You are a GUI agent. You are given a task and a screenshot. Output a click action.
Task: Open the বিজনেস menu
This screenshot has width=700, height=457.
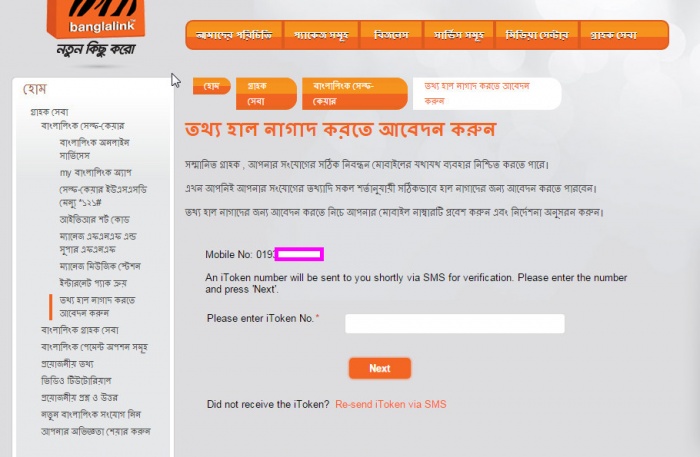391,35
